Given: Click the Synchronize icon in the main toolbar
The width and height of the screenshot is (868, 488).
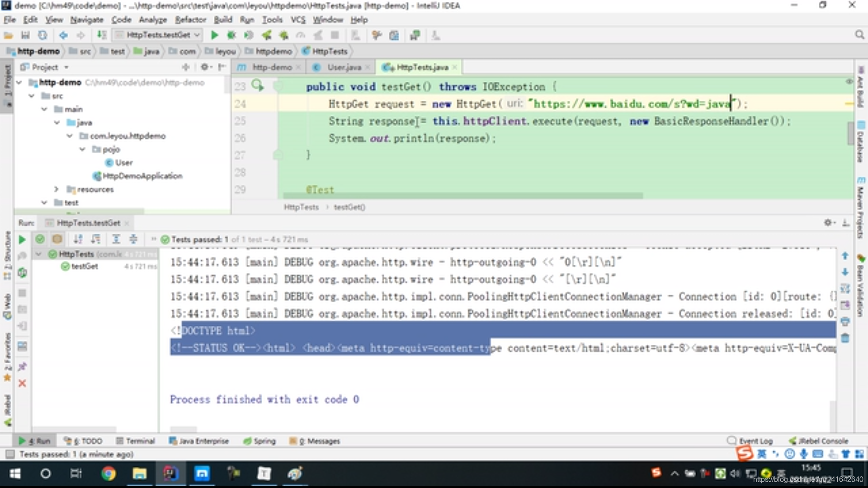Looking at the screenshot, I should 42,35.
